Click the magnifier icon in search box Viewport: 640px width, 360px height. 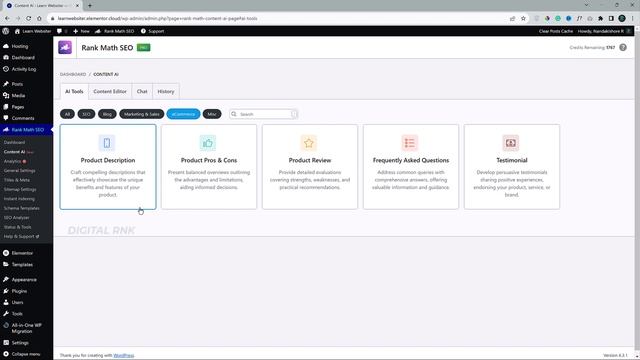tap(234, 114)
